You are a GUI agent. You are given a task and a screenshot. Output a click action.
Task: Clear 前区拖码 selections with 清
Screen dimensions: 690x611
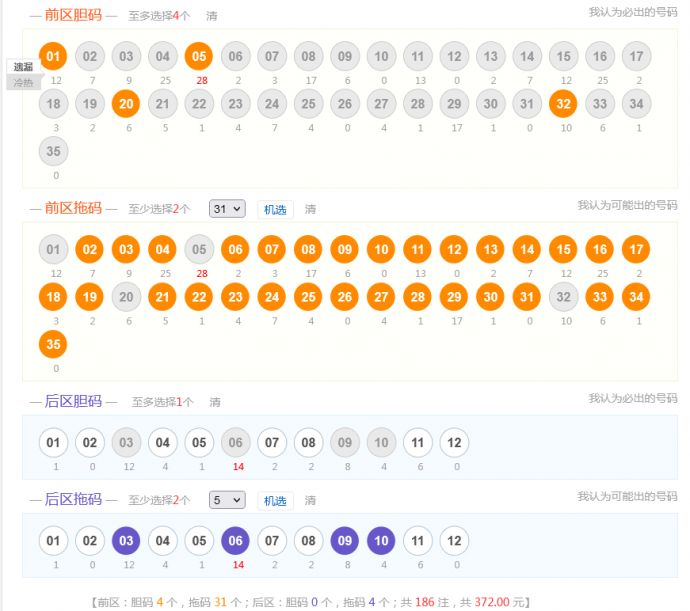310,209
